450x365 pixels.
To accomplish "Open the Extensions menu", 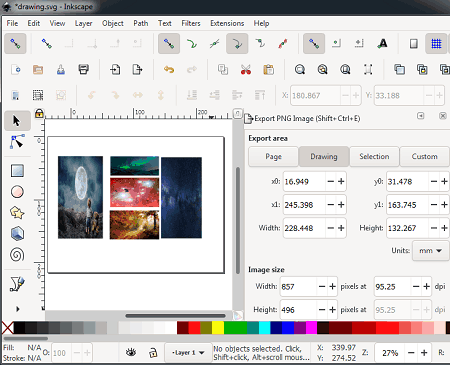I will coord(227,23).
